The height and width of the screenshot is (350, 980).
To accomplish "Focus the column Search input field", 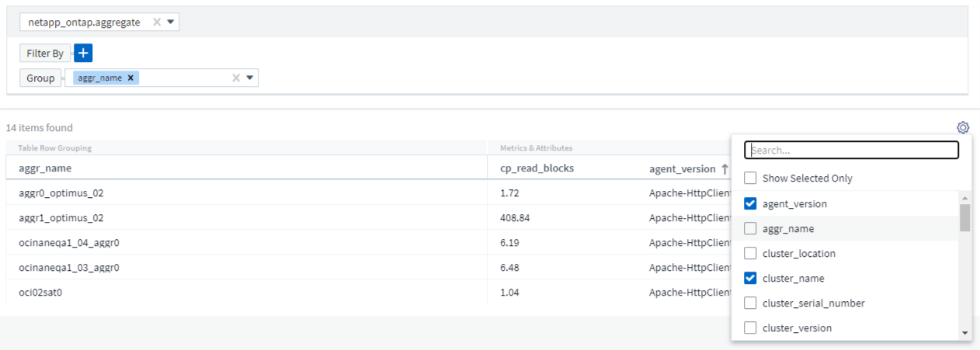I will (851, 150).
